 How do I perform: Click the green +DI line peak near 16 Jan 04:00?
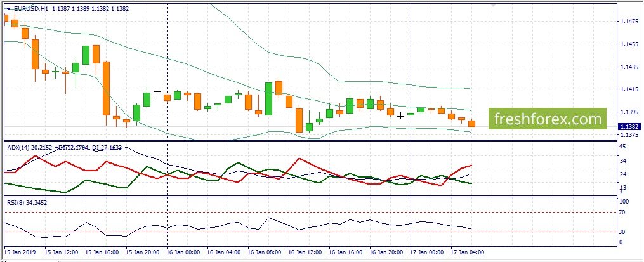coord(239,163)
